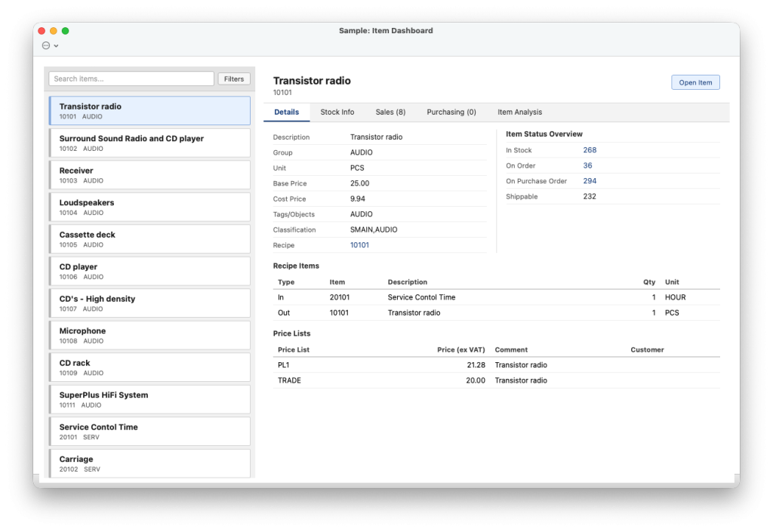Click the On Order value 36

587,165
